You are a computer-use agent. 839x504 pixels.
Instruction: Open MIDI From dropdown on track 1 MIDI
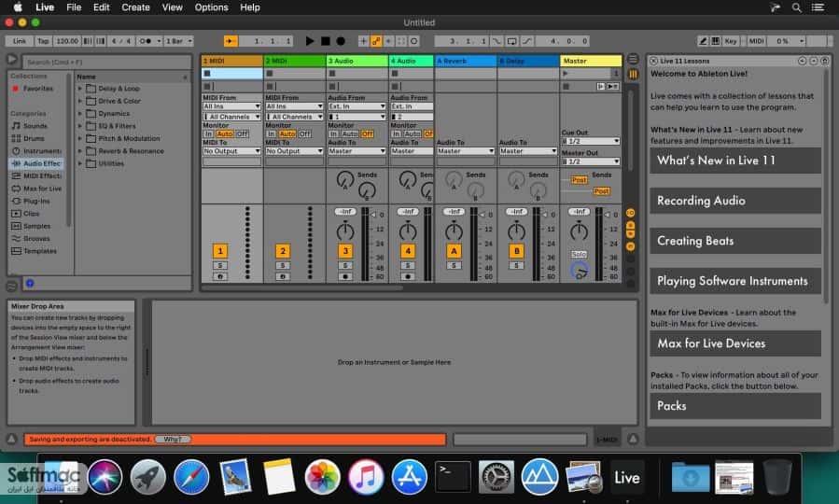pyautogui.click(x=231, y=106)
